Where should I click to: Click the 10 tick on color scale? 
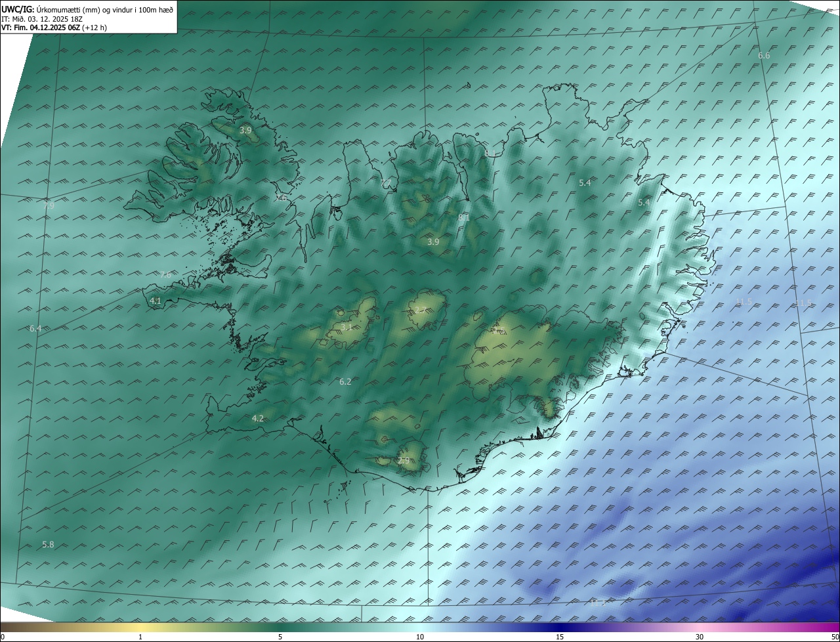(420, 637)
